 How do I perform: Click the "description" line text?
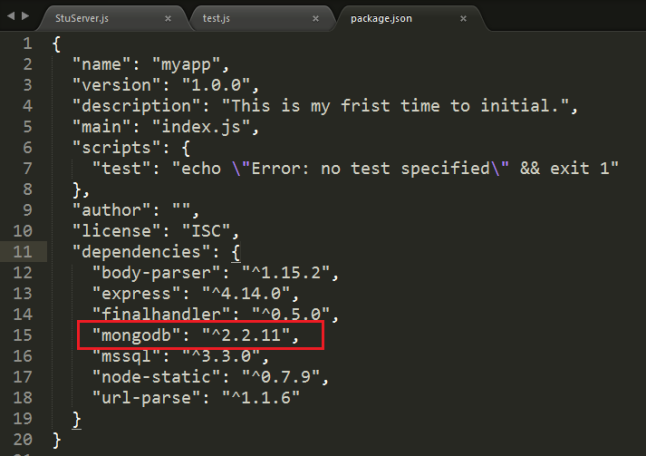(x=325, y=106)
